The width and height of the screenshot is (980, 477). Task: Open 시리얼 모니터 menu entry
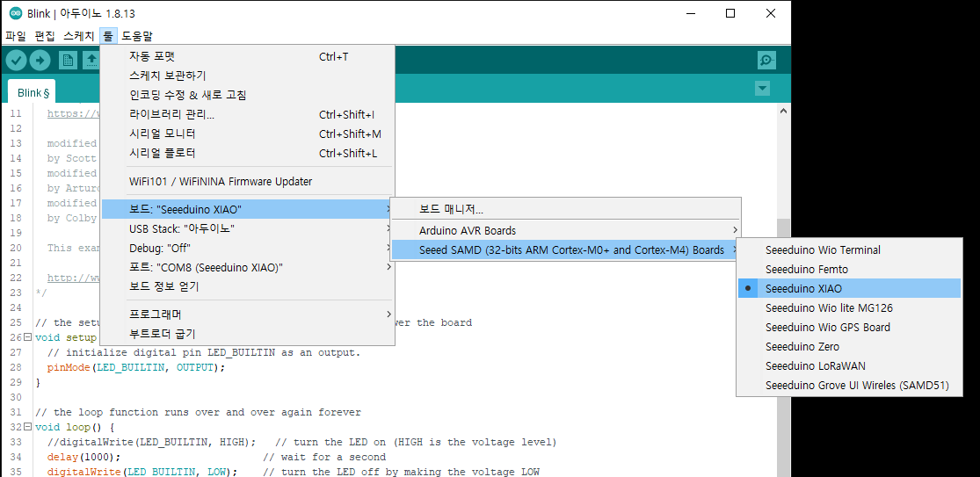click(248, 134)
